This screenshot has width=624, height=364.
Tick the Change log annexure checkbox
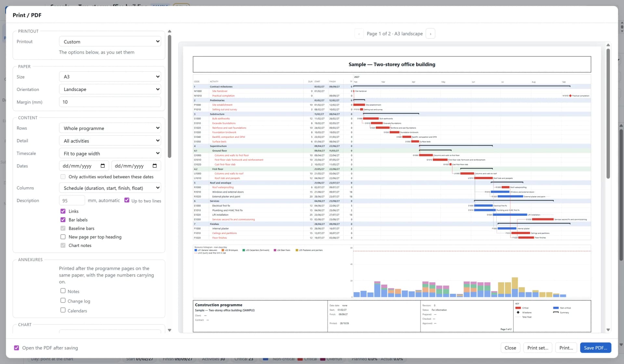[x=63, y=301]
